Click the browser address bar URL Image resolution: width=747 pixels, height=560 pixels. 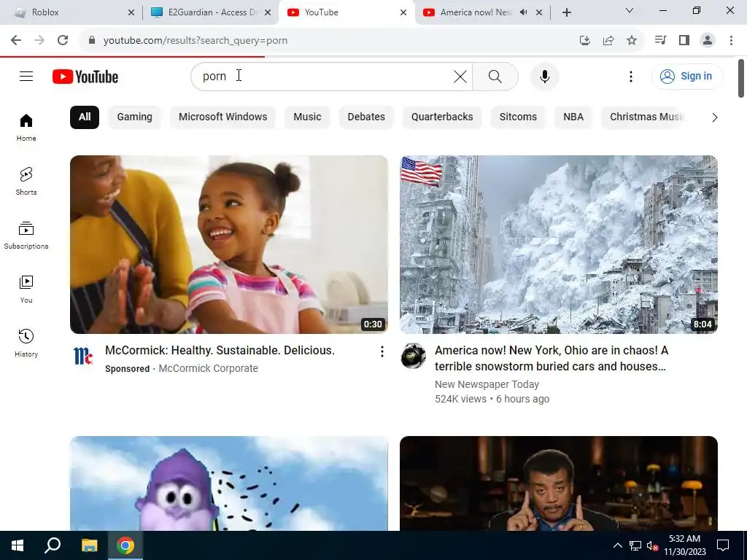(196, 41)
